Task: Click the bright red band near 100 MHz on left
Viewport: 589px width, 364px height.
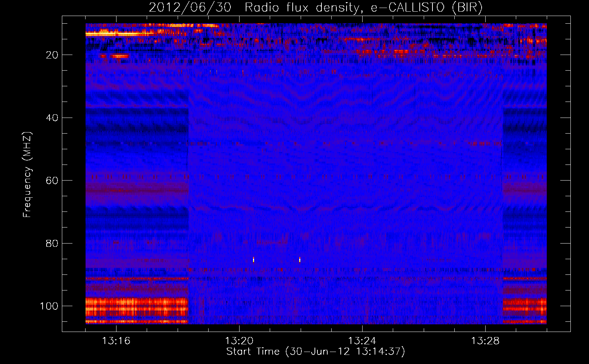Action: [137, 307]
